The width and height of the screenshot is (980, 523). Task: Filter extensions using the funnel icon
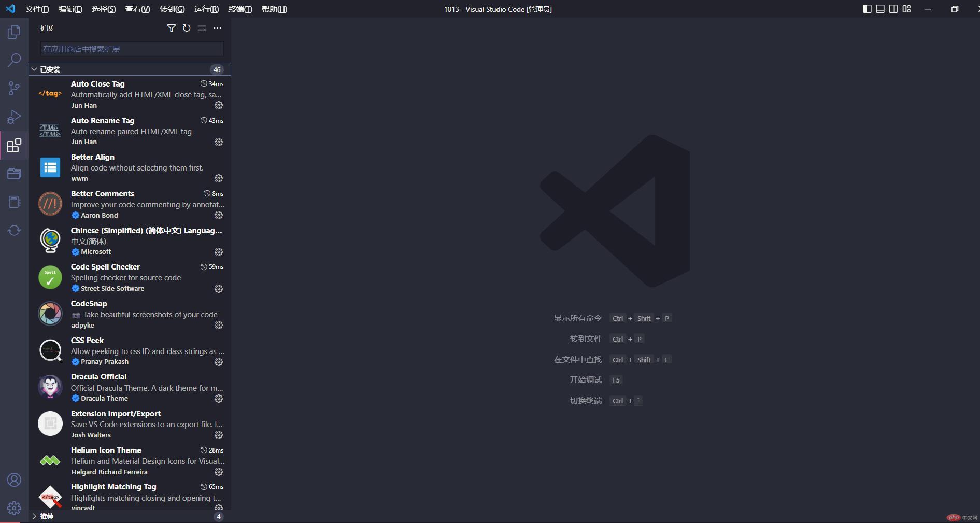tap(171, 28)
